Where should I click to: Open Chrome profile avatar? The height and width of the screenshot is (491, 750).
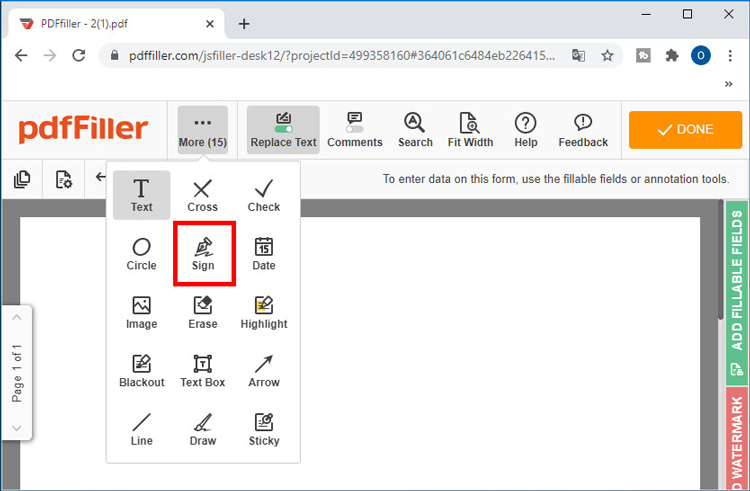click(x=700, y=56)
